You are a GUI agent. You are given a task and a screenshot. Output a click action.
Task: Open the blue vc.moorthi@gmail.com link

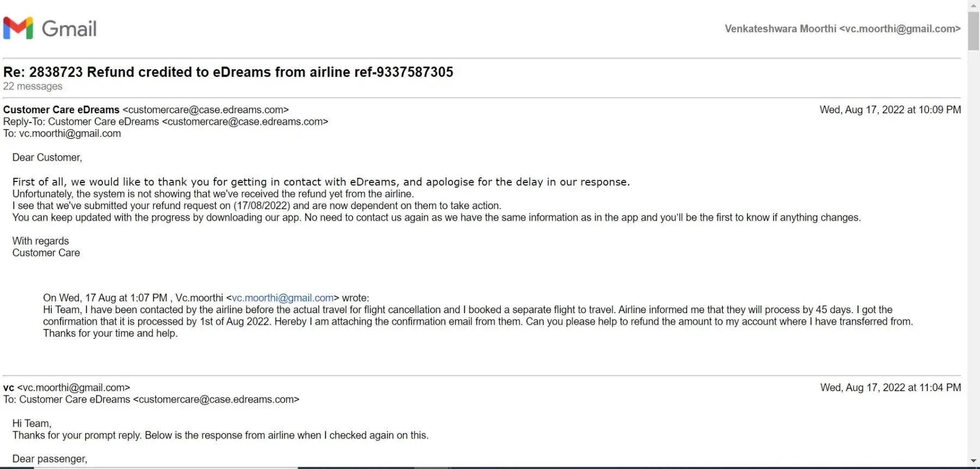pyautogui.click(x=283, y=298)
